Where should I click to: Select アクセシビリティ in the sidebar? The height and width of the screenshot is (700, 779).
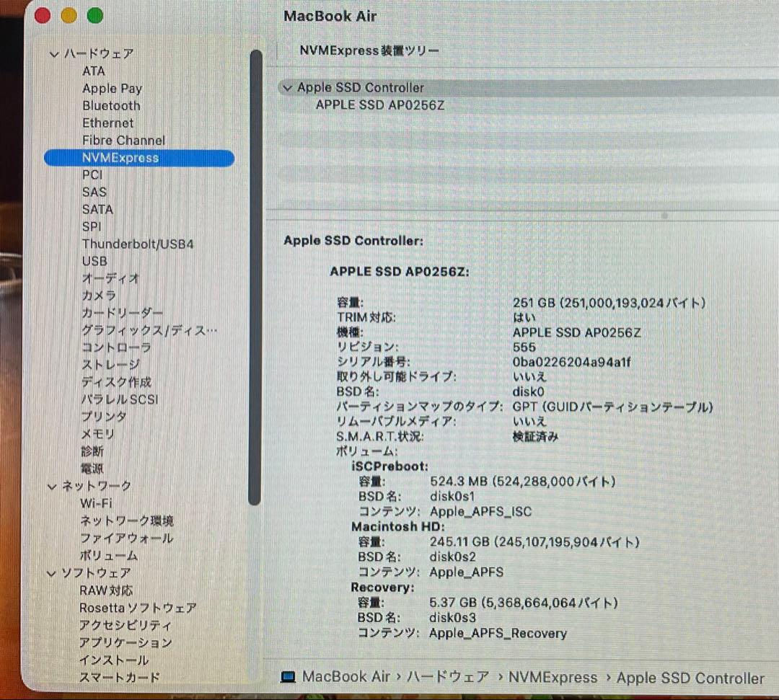[126, 626]
